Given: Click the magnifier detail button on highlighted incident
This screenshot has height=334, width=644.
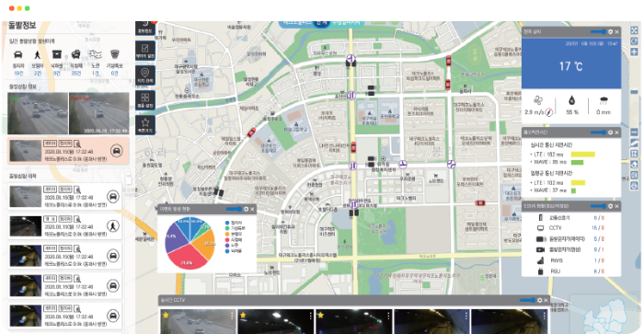Looking at the screenshot, I should 77,144.
